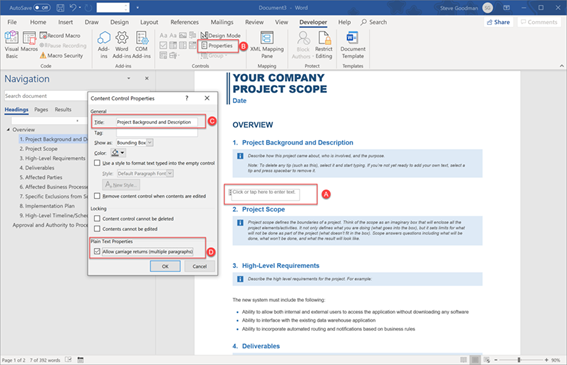Open the Add-ins button
567x365 pixels.
[x=104, y=45]
